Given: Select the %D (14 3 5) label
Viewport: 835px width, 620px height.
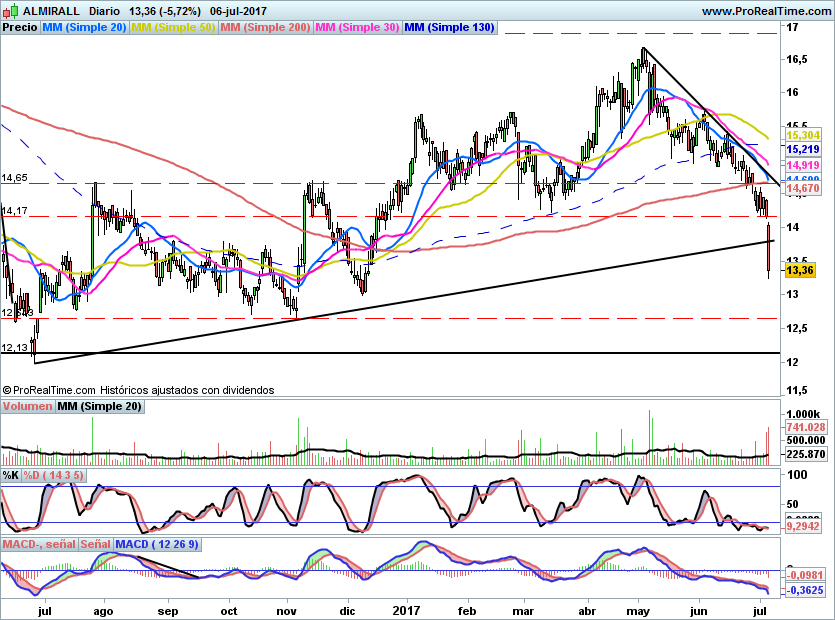Looking at the screenshot, I should (x=53, y=475).
